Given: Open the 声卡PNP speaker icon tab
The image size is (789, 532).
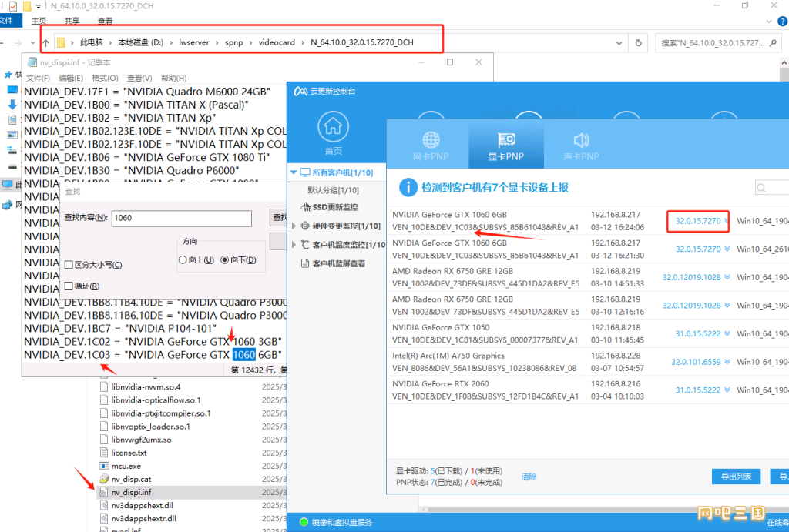Looking at the screenshot, I should click(x=581, y=140).
